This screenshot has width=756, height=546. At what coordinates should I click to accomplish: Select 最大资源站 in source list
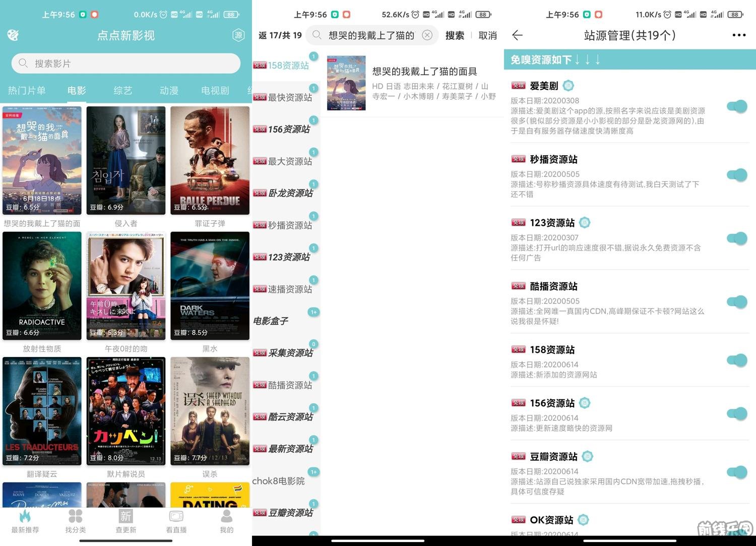coord(286,161)
